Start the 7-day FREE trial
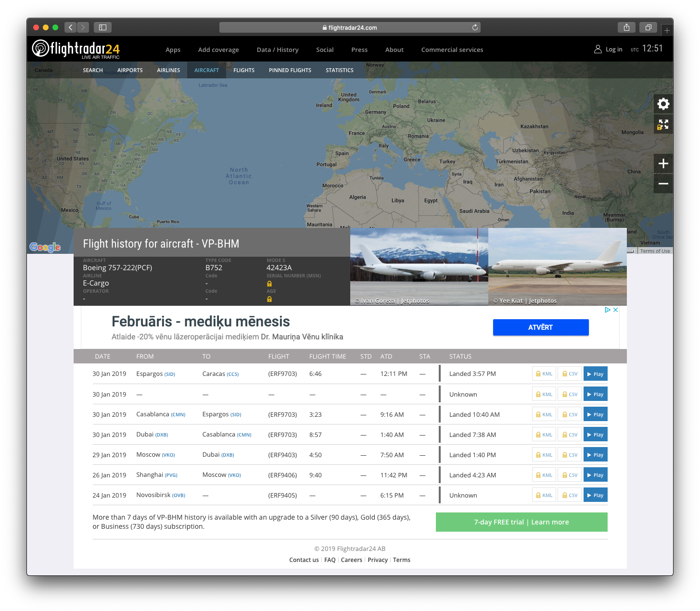Screen dimensions: 700x611 [521, 522]
